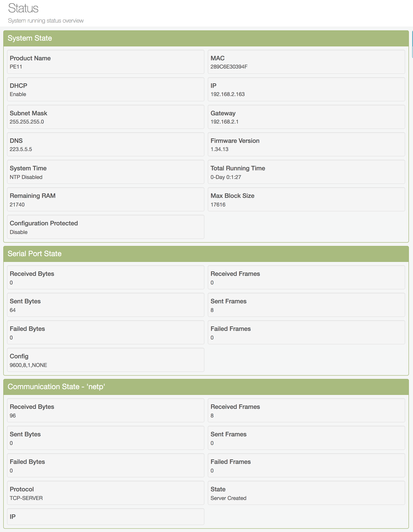Click the Configuration Protected Disable field
This screenshot has width=413, height=532.
tap(106, 227)
